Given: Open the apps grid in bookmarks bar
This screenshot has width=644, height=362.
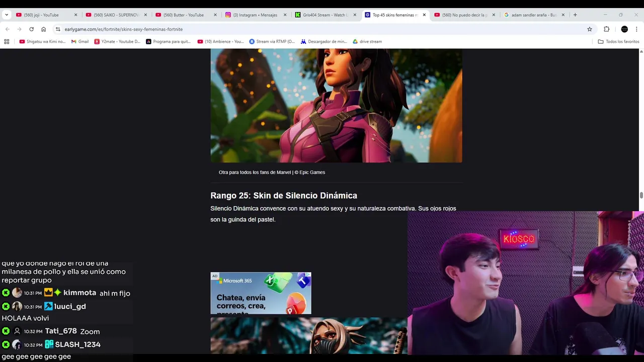Looking at the screenshot, I should (x=7, y=42).
